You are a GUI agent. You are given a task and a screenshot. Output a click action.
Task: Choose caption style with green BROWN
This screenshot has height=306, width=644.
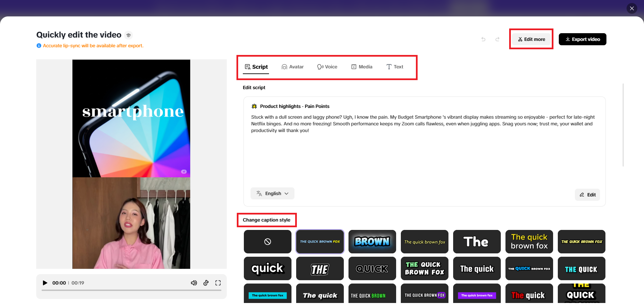point(372,294)
